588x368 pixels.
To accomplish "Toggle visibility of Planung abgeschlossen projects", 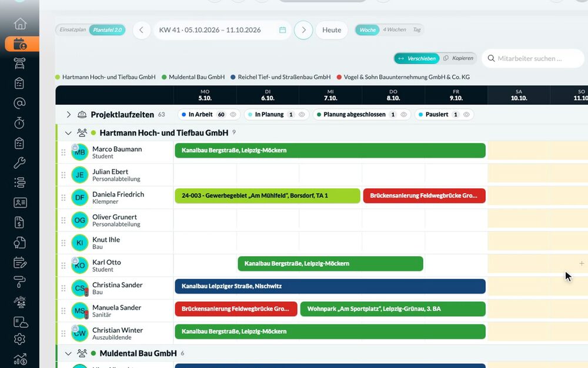I will point(403,115).
